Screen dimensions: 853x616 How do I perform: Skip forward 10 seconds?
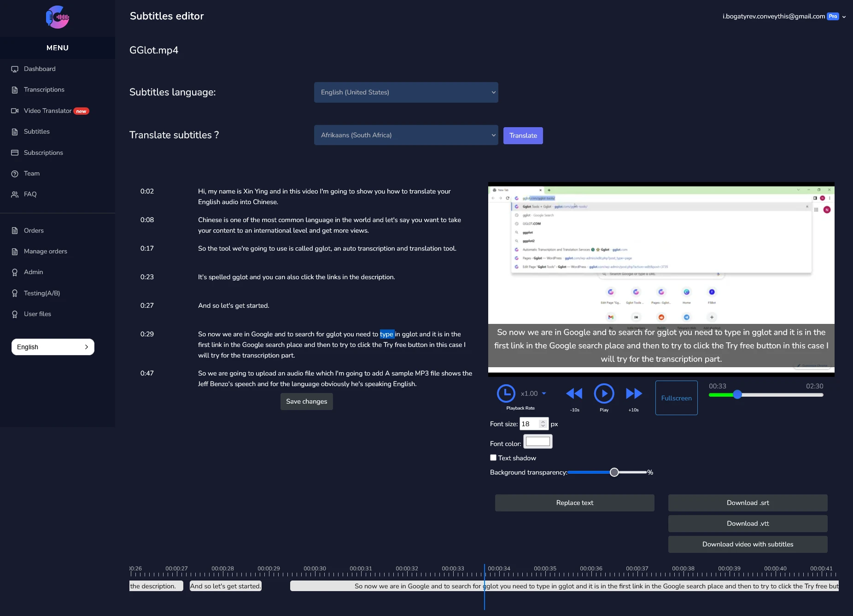[634, 393]
